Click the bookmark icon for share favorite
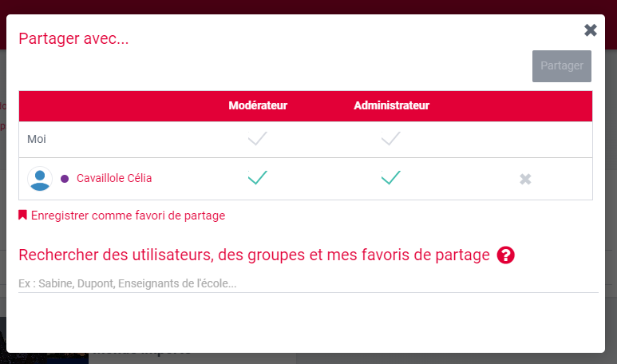This screenshot has height=364, width=617. (23, 215)
